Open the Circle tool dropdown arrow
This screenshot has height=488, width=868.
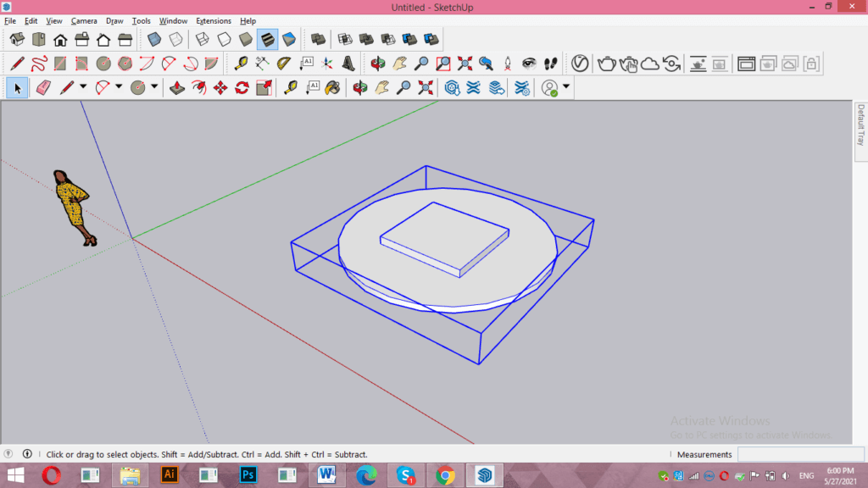click(x=155, y=86)
